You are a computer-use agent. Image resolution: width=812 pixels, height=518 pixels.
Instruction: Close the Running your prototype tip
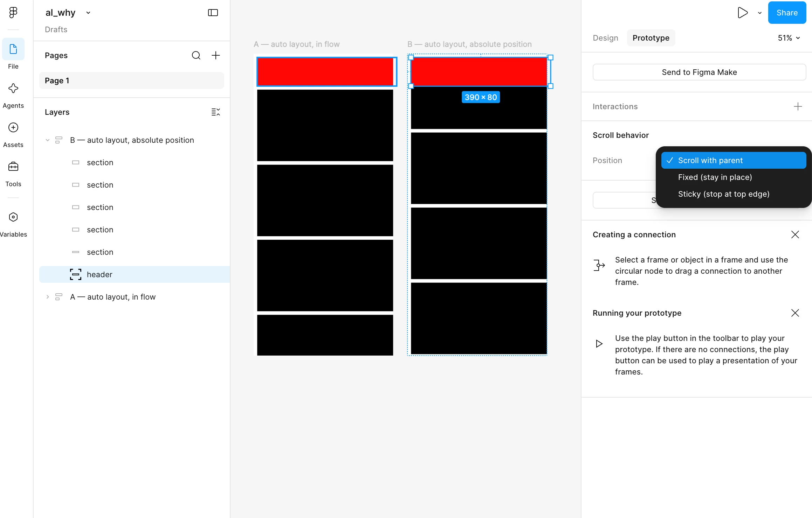(x=795, y=313)
